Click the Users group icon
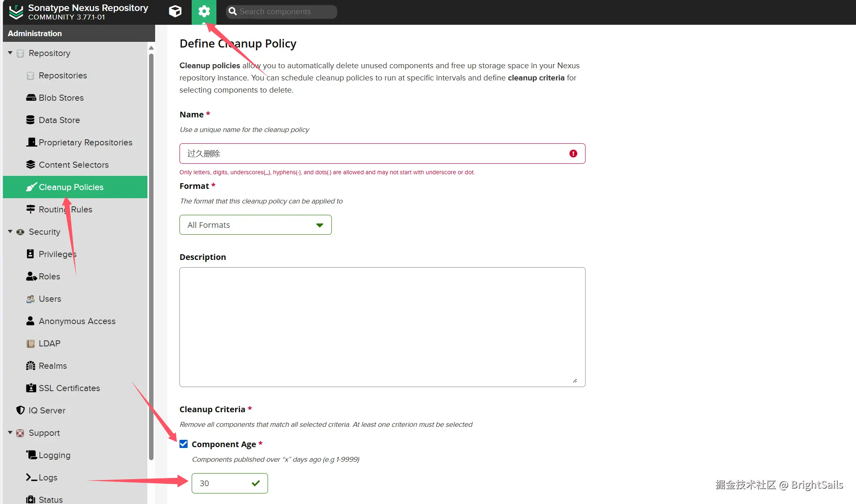This screenshot has width=856, height=504. point(30,299)
